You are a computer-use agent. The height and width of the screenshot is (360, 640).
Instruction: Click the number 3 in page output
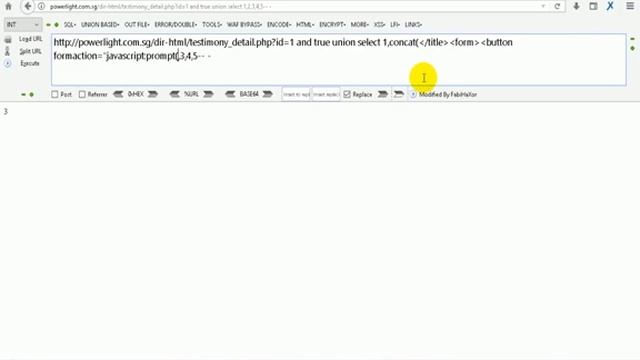(6, 111)
